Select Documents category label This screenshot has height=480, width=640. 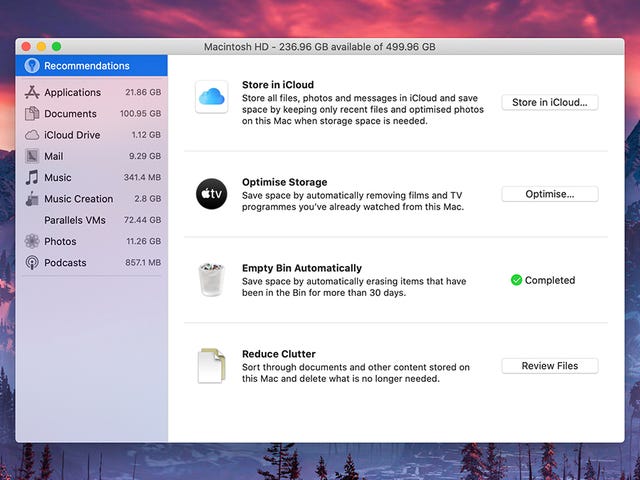coord(70,114)
